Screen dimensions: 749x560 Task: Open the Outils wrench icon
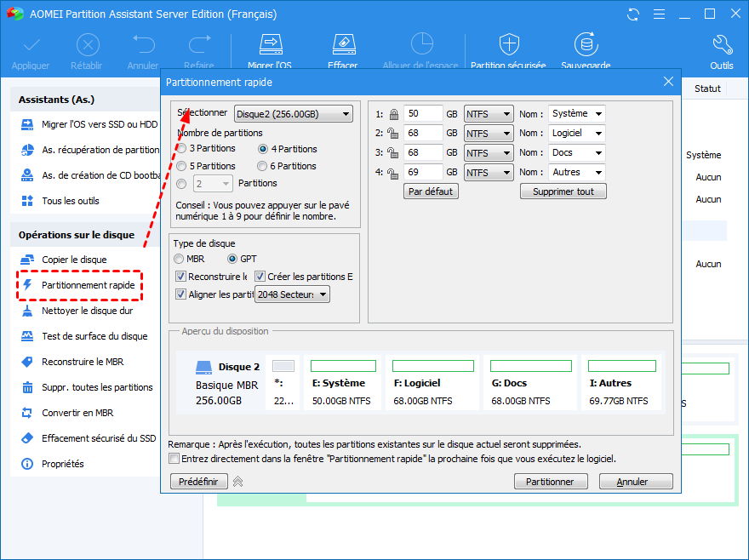pos(722,45)
